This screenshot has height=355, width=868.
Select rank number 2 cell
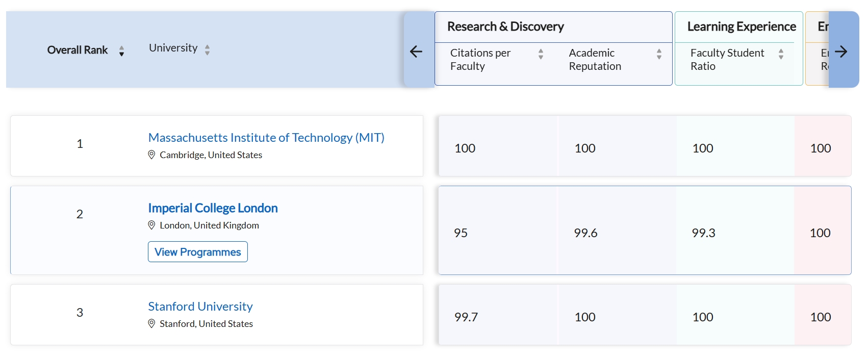[x=80, y=214]
